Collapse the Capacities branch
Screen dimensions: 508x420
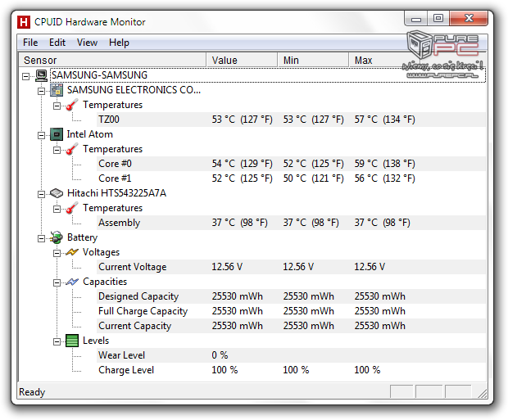tap(57, 283)
